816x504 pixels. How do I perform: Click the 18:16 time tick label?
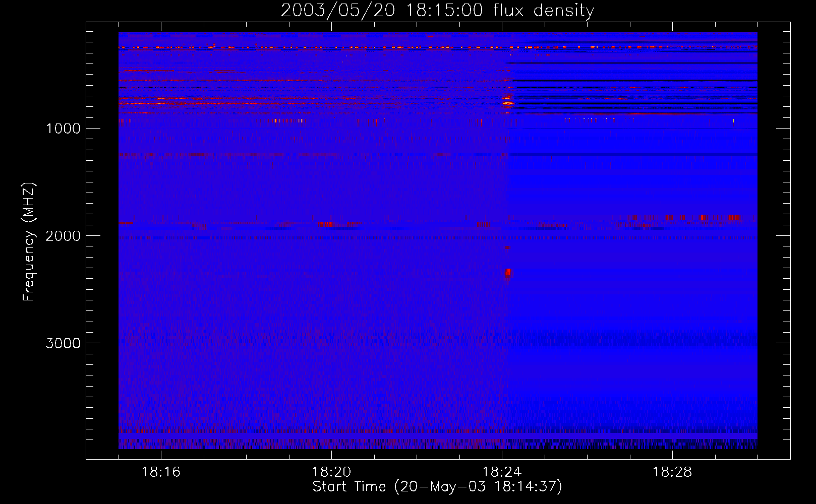(x=161, y=472)
